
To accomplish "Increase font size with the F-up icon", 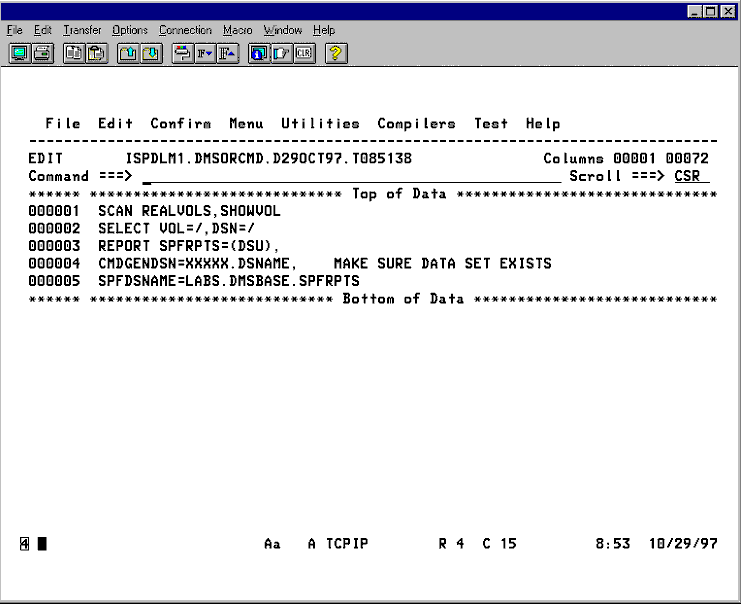I will click(x=226, y=53).
